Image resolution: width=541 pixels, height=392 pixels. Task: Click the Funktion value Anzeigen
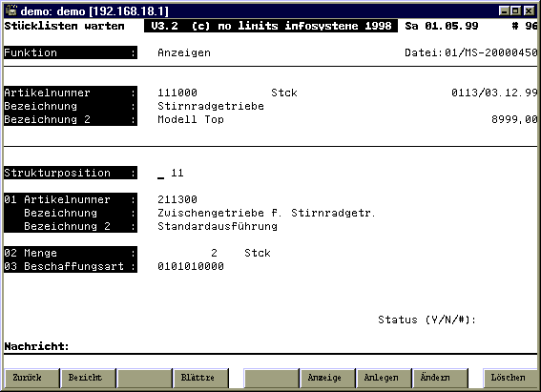point(184,52)
